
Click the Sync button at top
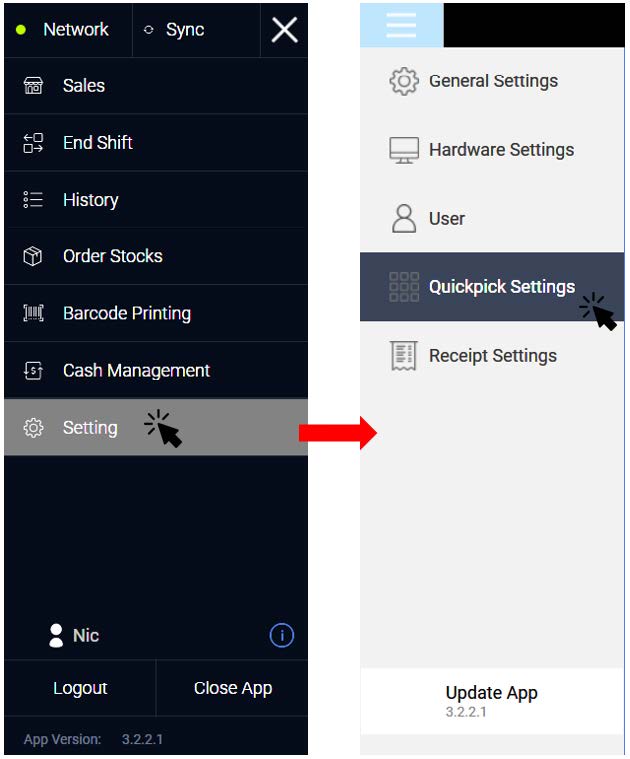coord(196,30)
